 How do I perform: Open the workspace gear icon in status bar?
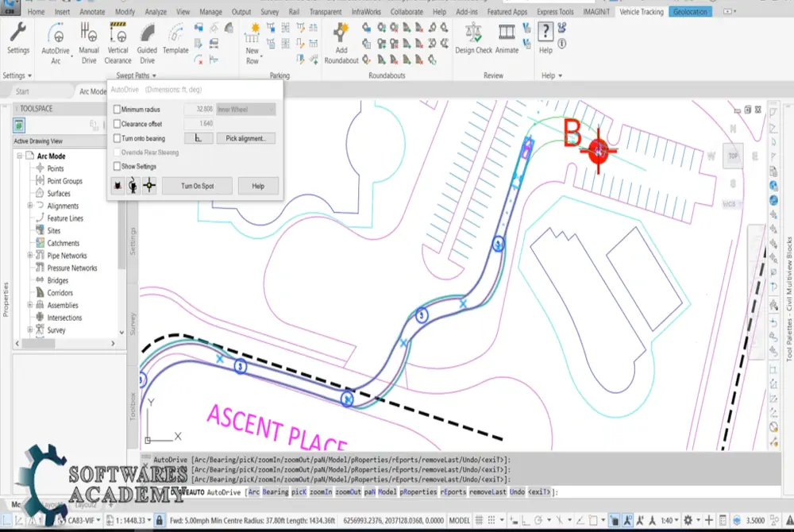coord(688,520)
